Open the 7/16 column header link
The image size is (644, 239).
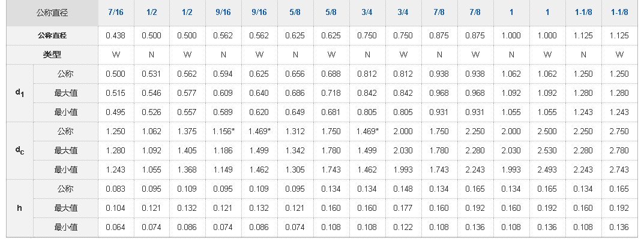point(116,13)
